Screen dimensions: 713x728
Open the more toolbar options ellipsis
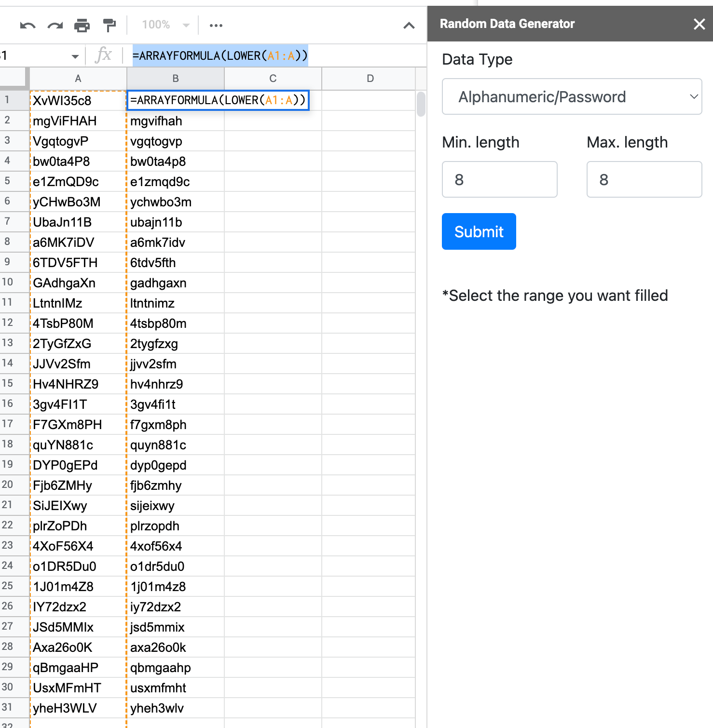216,25
